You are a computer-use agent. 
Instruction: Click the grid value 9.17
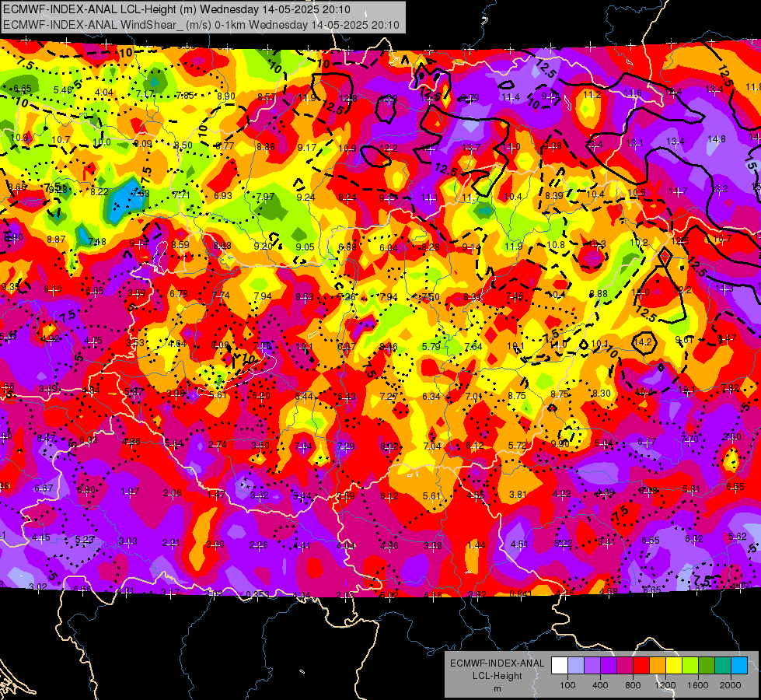(307, 147)
